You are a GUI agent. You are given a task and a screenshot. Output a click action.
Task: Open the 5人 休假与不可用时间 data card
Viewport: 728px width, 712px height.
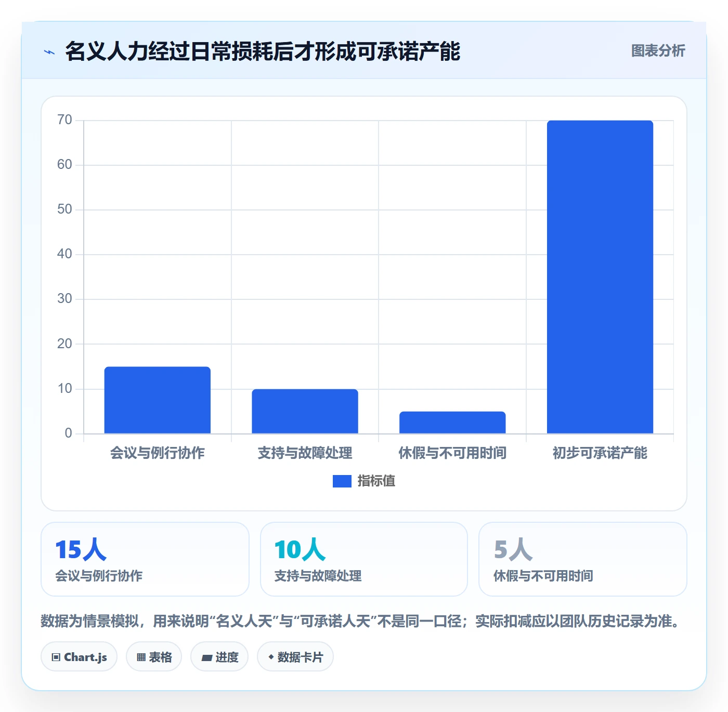coord(583,559)
